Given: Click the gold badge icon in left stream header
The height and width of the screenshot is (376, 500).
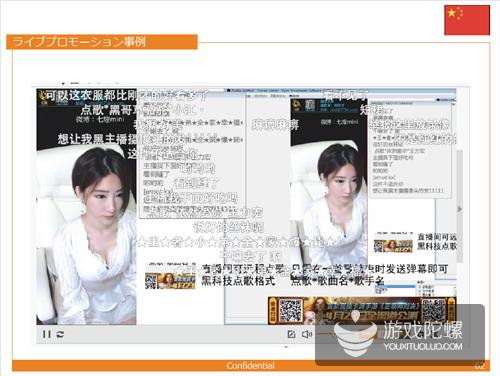Looking at the screenshot, I should 42,97.
